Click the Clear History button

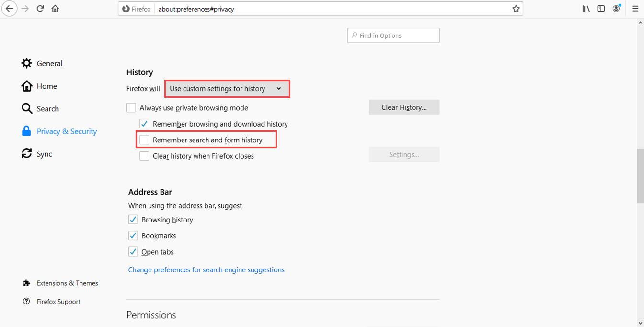(404, 107)
